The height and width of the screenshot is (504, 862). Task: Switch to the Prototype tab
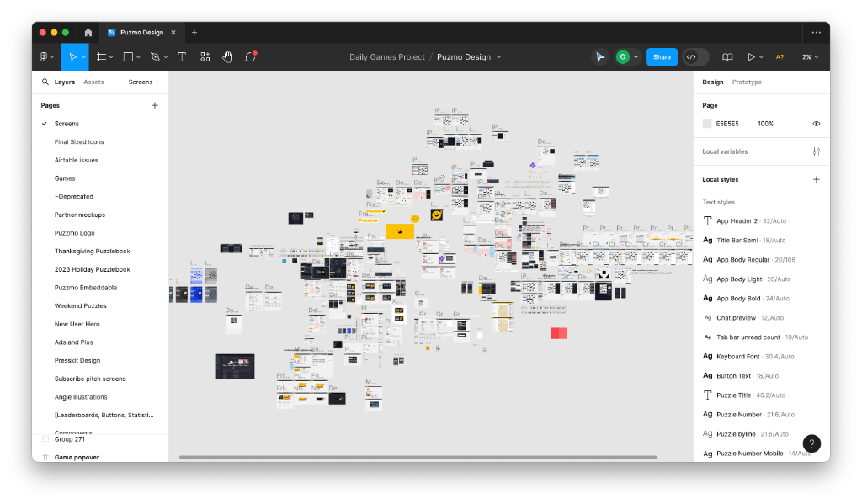747,82
